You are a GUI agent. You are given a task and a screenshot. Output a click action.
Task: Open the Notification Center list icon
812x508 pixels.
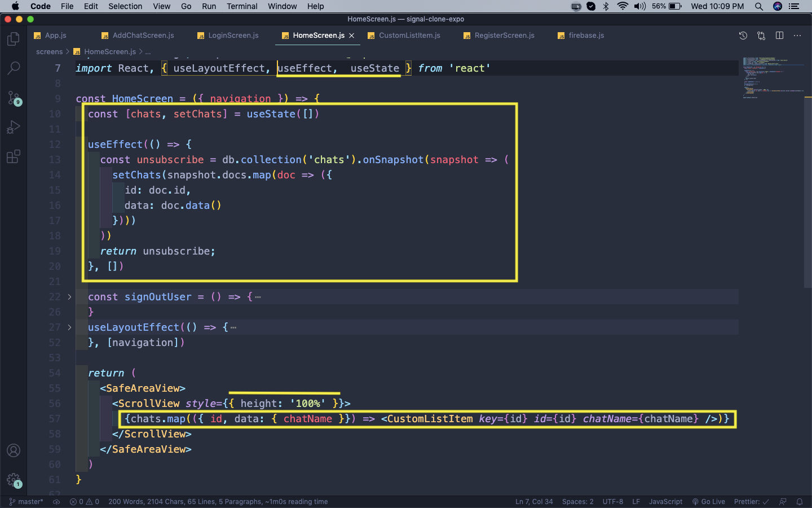click(795, 6)
